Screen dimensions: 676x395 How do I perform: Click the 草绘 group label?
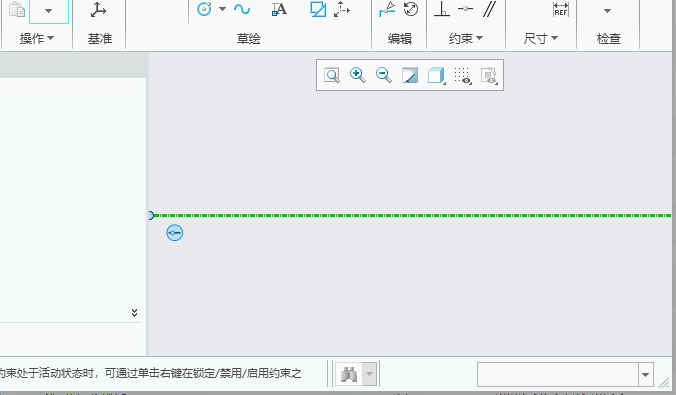coord(249,38)
